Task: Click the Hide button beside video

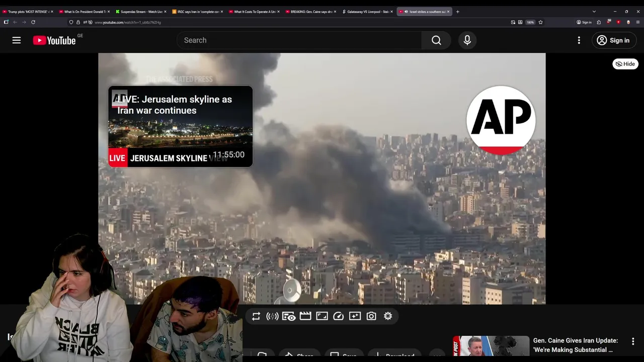Action: click(x=625, y=64)
